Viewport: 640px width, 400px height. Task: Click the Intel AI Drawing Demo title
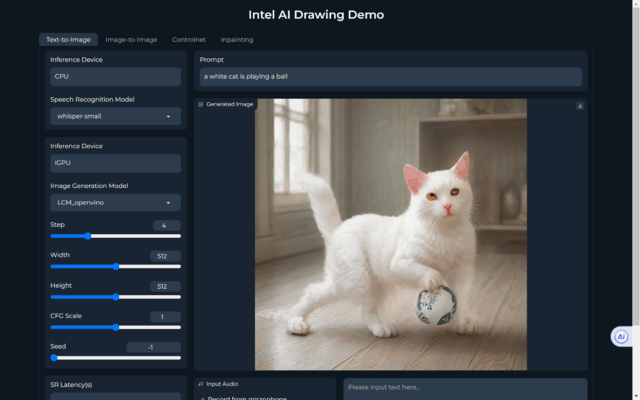coord(316,15)
